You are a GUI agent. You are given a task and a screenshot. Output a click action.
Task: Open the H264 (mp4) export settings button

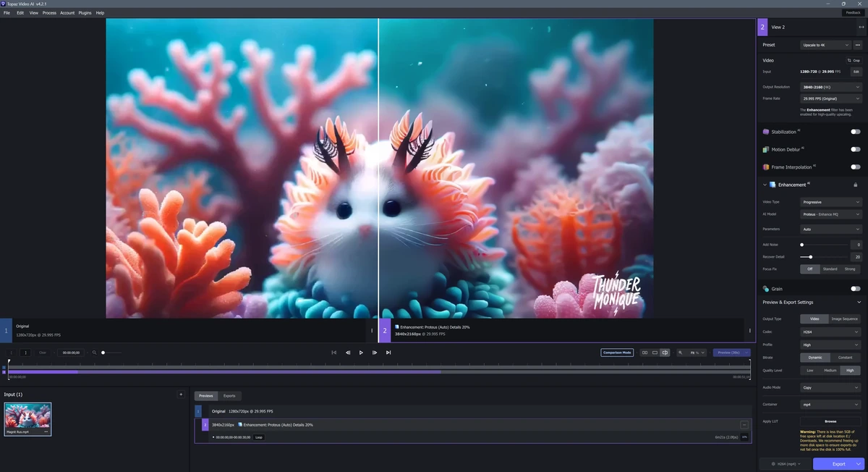[785, 464]
